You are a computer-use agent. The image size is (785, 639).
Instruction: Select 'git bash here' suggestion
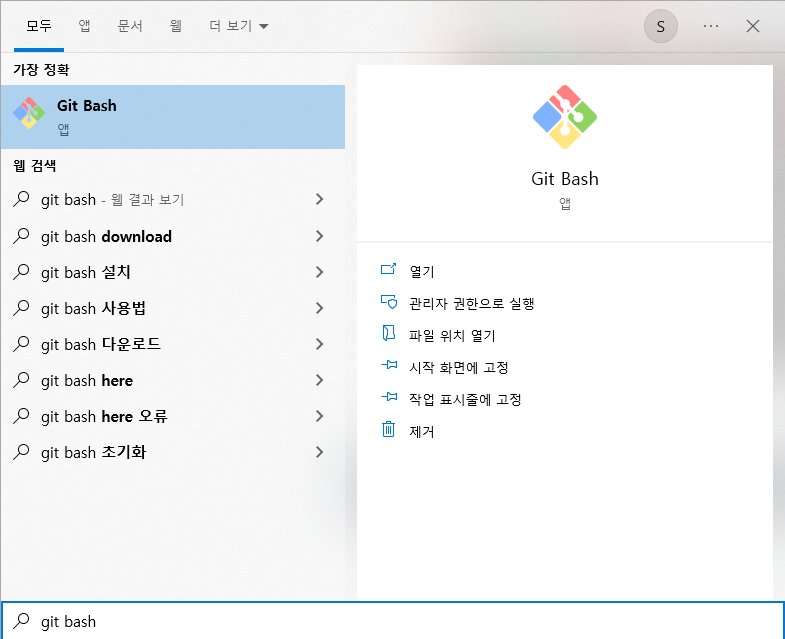pos(173,380)
